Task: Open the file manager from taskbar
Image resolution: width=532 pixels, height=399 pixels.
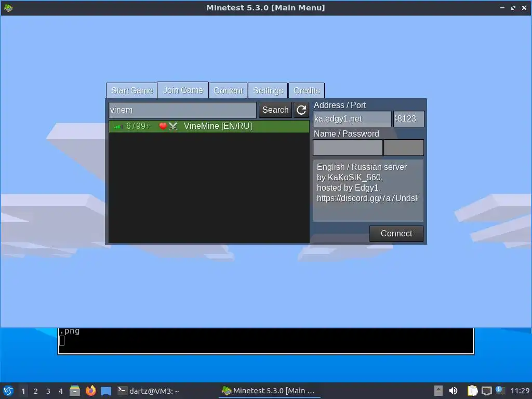Action: (75, 391)
